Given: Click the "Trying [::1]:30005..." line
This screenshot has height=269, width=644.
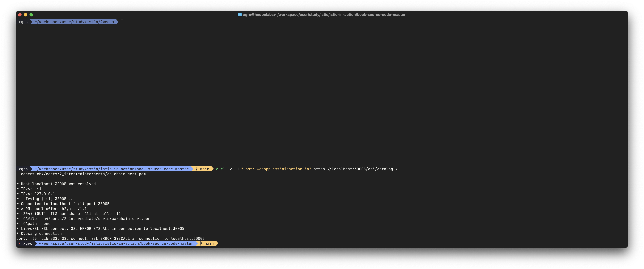Looking at the screenshot, I should [45, 199].
